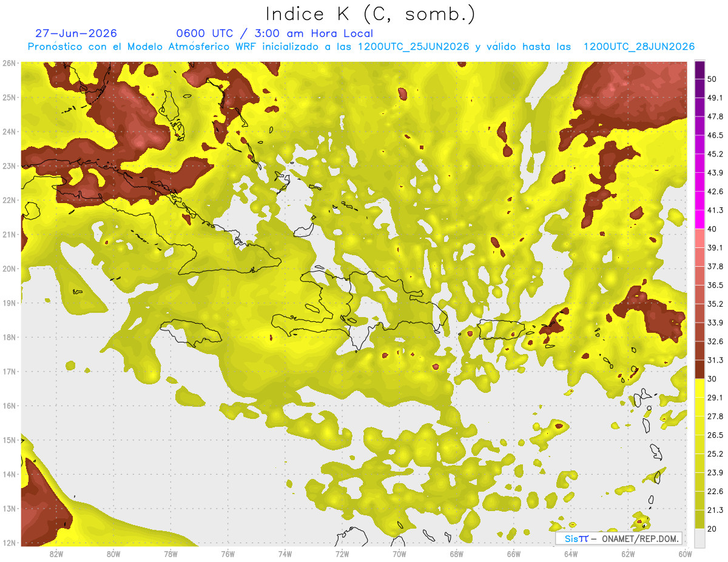Click the '70W' longitude label
This screenshot has height=562, width=728.
tap(399, 554)
